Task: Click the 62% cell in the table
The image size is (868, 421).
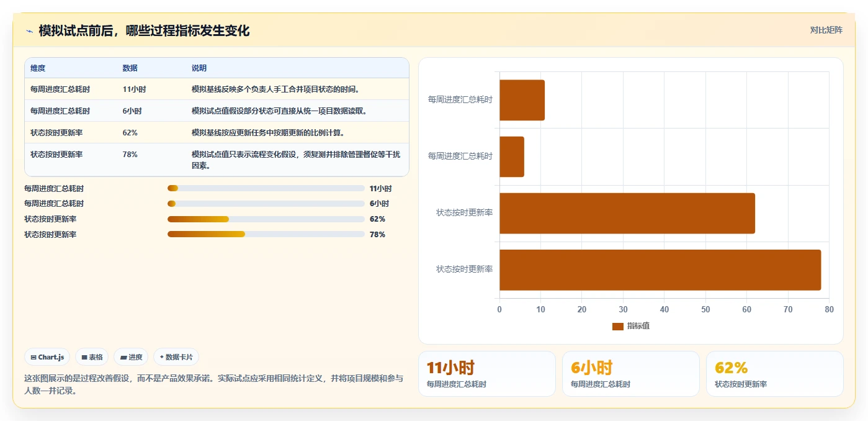Action: [x=130, y=133]
